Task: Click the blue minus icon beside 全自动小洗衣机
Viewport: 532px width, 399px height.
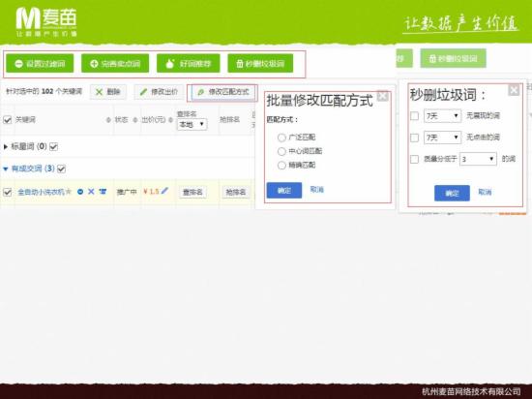Action: coord(80,192)
